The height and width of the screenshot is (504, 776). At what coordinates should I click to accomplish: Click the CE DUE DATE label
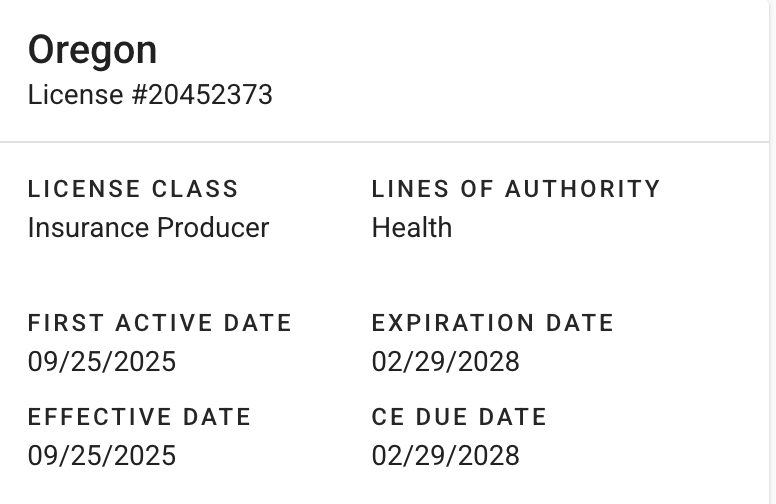click(x=459, y=417)
